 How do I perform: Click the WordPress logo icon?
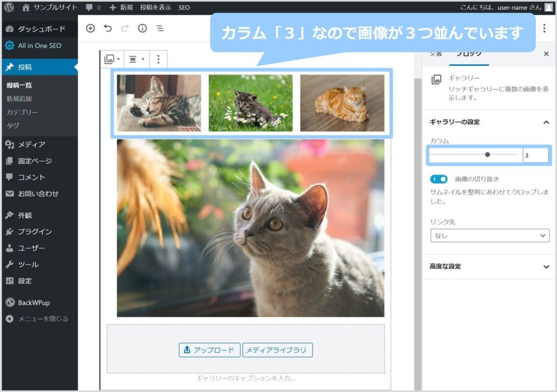9,8
